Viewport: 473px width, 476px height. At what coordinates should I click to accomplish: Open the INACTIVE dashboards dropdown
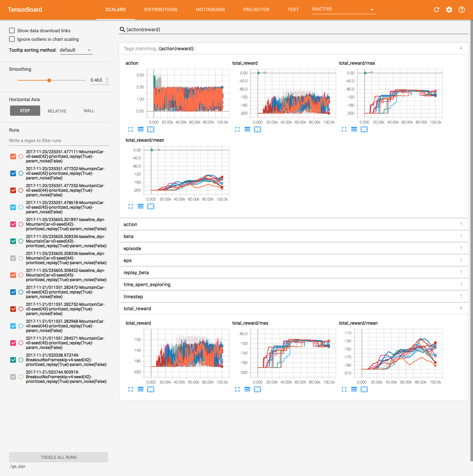(343, 9)
